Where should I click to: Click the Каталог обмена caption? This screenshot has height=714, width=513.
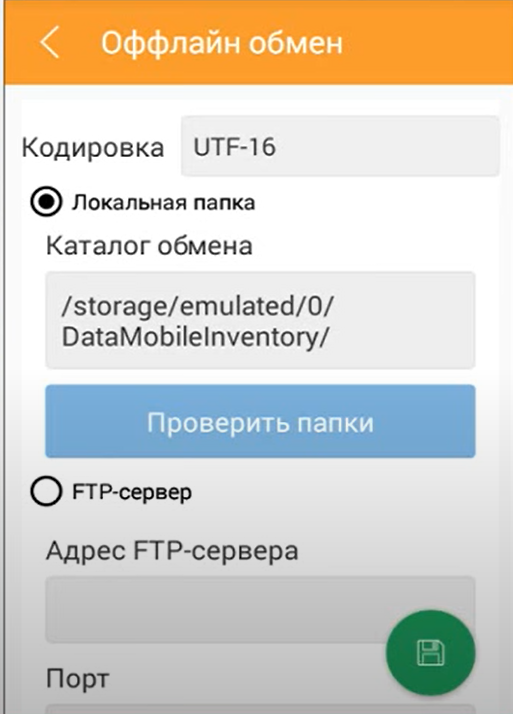(x=149, y=246)
